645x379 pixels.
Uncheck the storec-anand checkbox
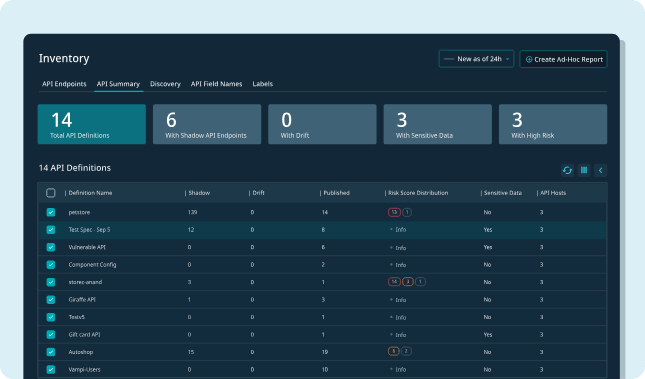[51, 282]
